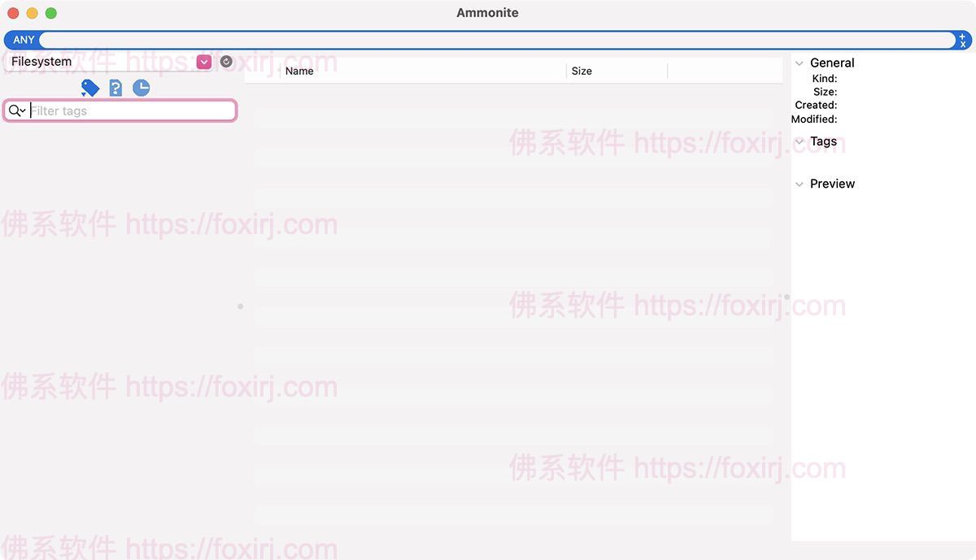Collapse the Preview section
The height and width of the screenshot is (560, 976).
click(x=800, y=184)
